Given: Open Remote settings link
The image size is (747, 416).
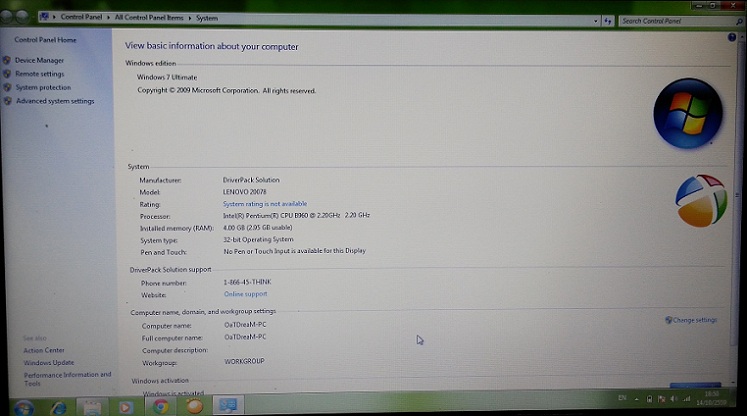Looking at the screenshot, I should tap(40, 74).
